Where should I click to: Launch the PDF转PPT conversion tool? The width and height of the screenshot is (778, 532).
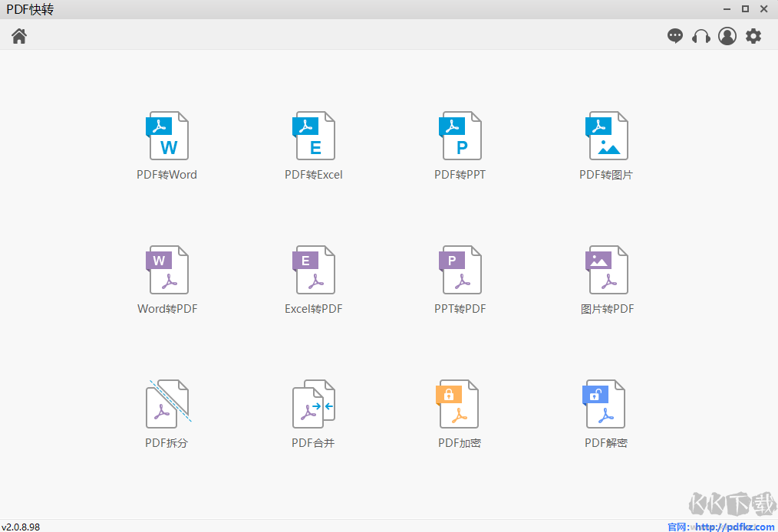(x=460, y=136)
